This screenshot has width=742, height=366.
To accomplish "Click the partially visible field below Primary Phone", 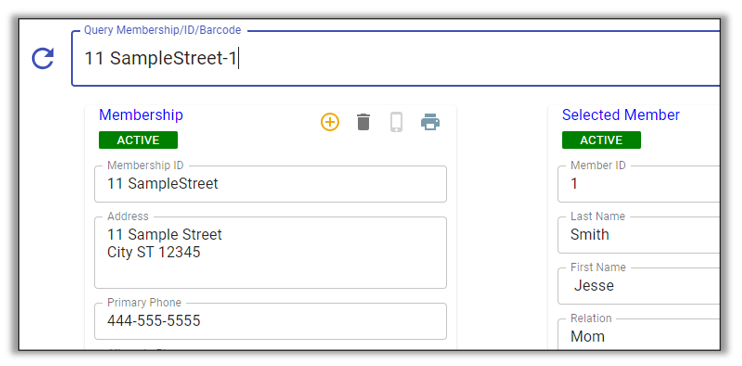I will coord(270,350).
